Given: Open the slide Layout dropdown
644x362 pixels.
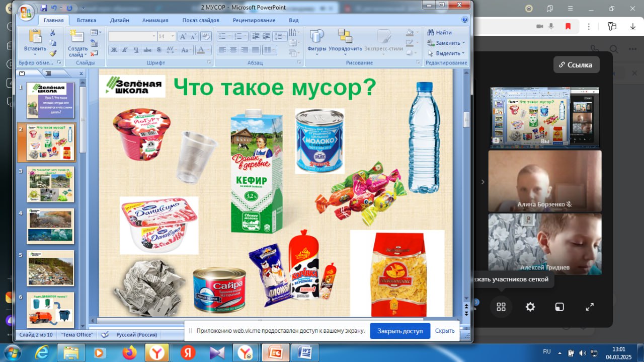Looking at the screenshot, I should [x=95, y=32].
